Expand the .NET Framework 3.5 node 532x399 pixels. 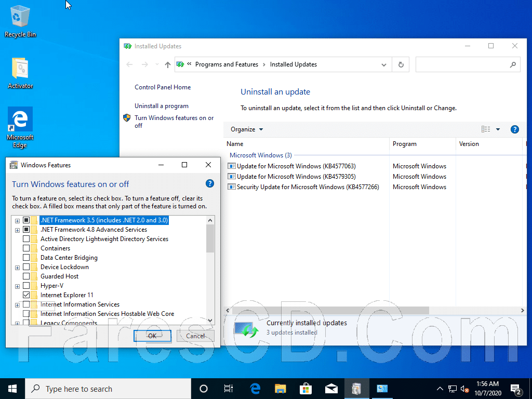point(17,221)
